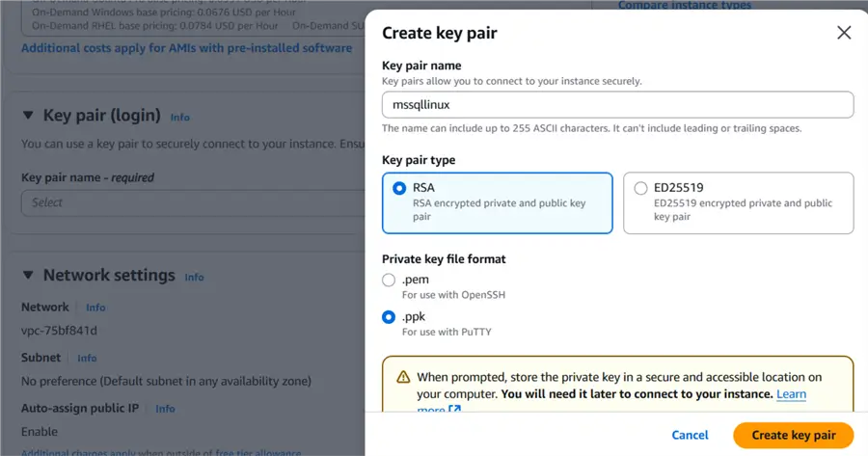
Task: Select the ED25519 key pair type
Action: (x=640, y=189)
